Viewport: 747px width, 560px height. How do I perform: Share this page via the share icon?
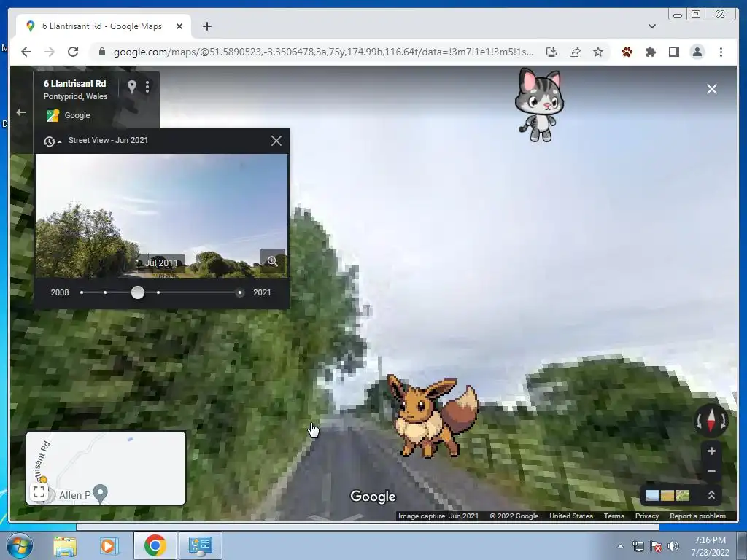pyautogui.click(x=575, y=52)
